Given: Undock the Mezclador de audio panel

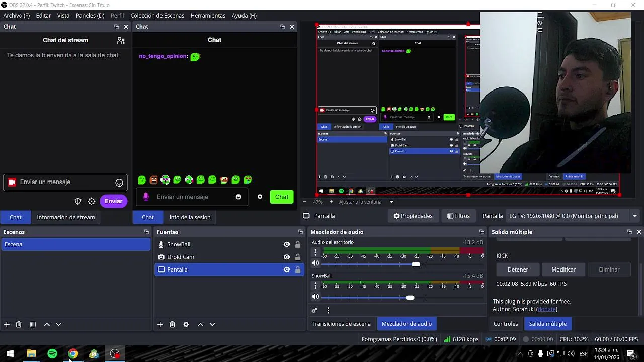Looking at the screenshot, I should [x=481, y=232].
